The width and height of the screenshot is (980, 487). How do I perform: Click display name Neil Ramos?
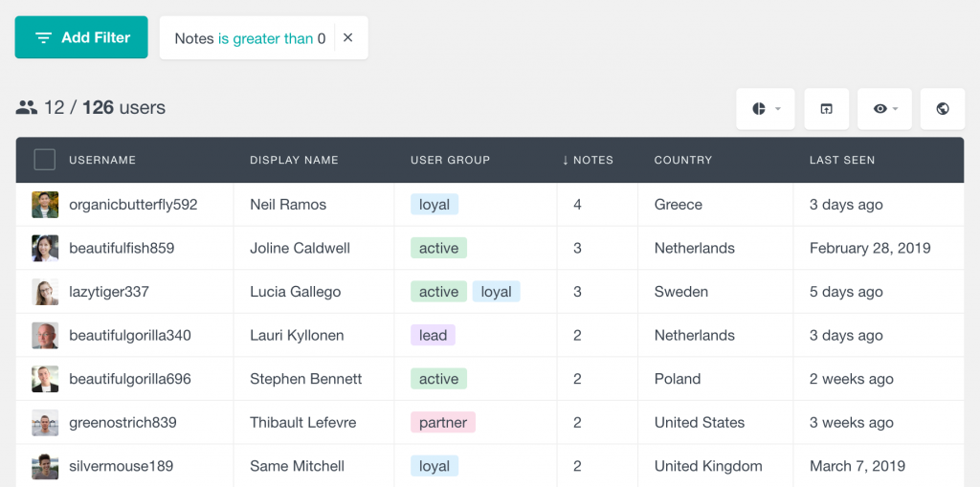tap(288, 205)
